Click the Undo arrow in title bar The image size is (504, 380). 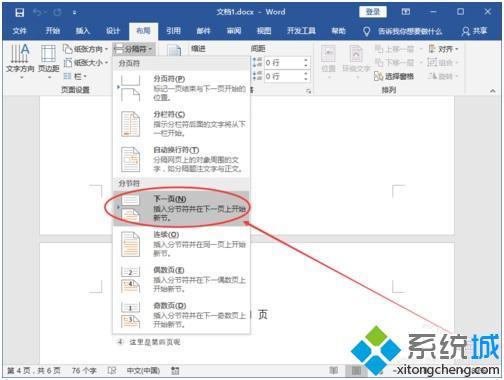tap(38, 13)
